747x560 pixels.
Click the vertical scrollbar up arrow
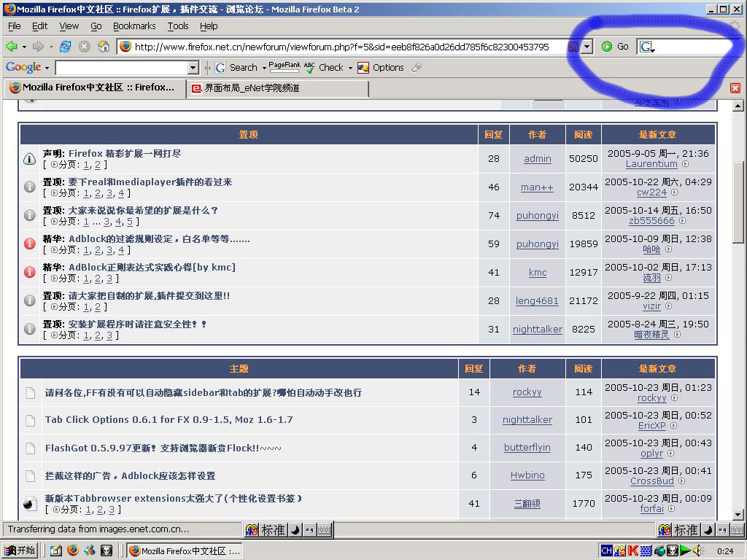(x=738, y=105)
